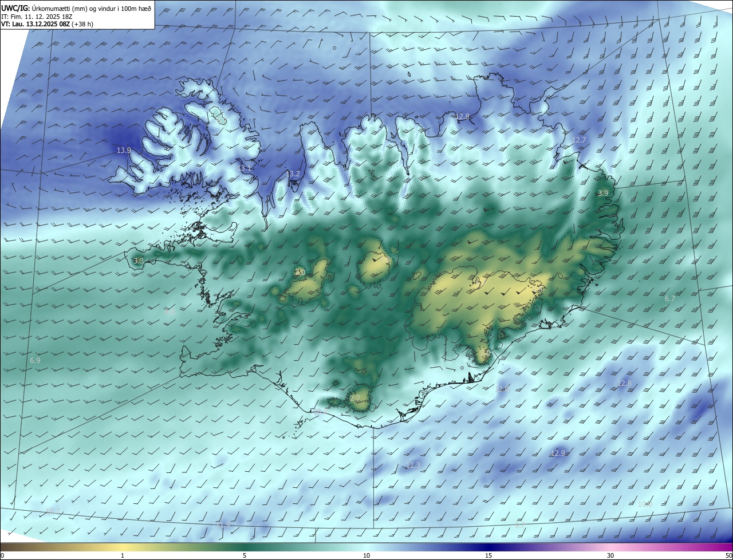Viewport: 733px width, 560px height.
Task: Pick the 12.3 value label
Action: [x=413, y=466]
